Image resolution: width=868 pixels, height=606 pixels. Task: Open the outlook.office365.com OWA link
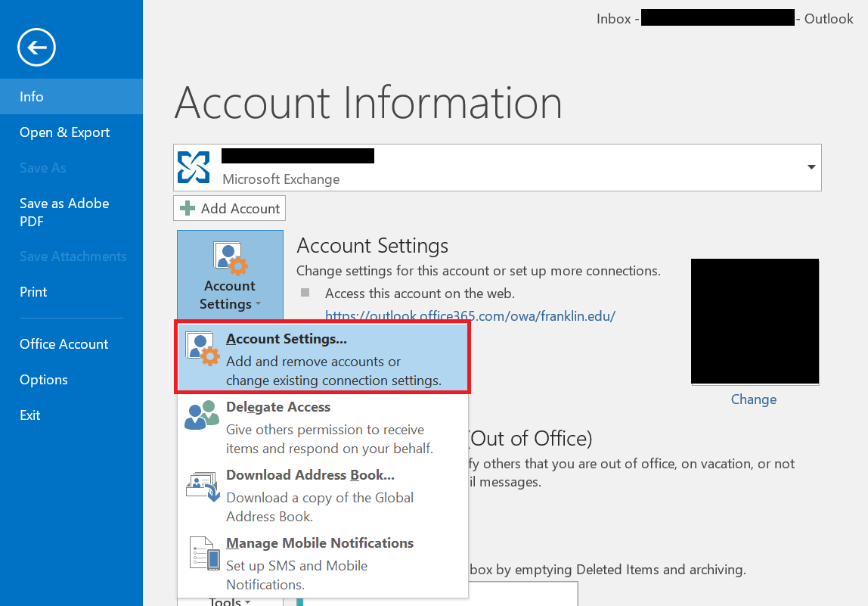click(x=470, y=316)
